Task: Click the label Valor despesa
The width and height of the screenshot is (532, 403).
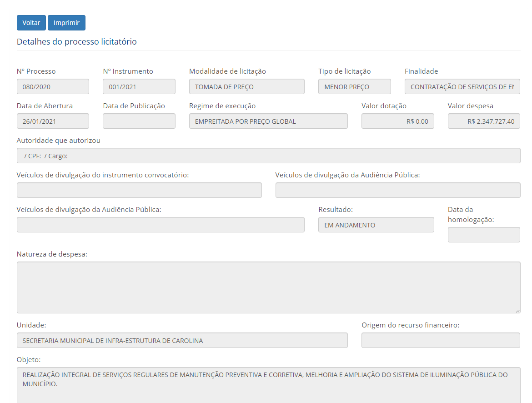Action: click(x=470, y=106)
